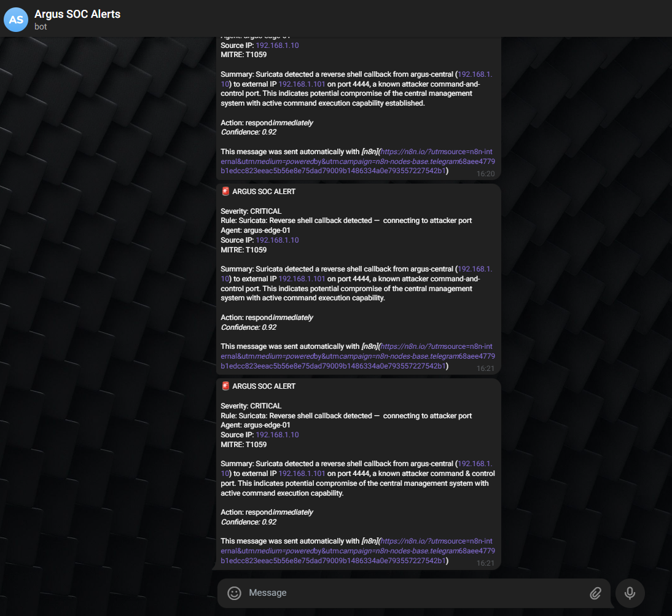The image size is (672, 616).
Task: Click the paperclip attach file icon
Action: (x=595, y=593)
